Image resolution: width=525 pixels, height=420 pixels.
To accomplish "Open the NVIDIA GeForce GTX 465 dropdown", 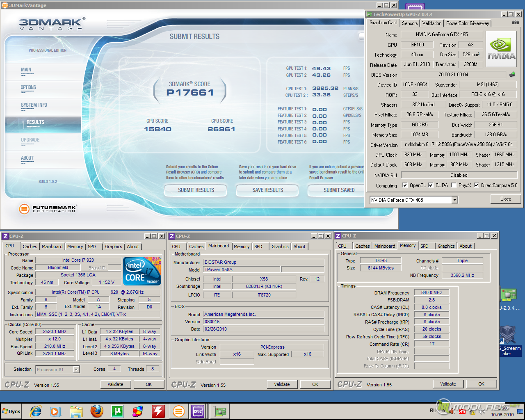I will (x=454, y=200).
